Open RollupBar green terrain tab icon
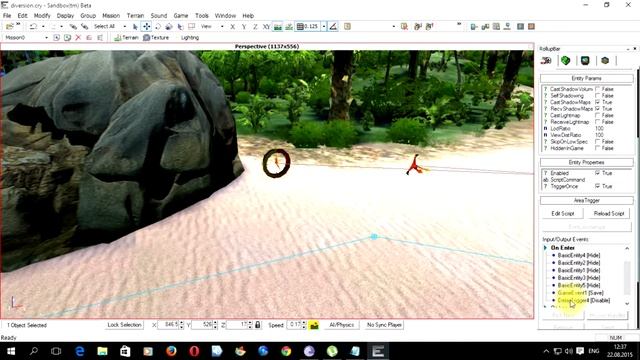Viewport: 640px width, 360px height. (x=565, y=61)
